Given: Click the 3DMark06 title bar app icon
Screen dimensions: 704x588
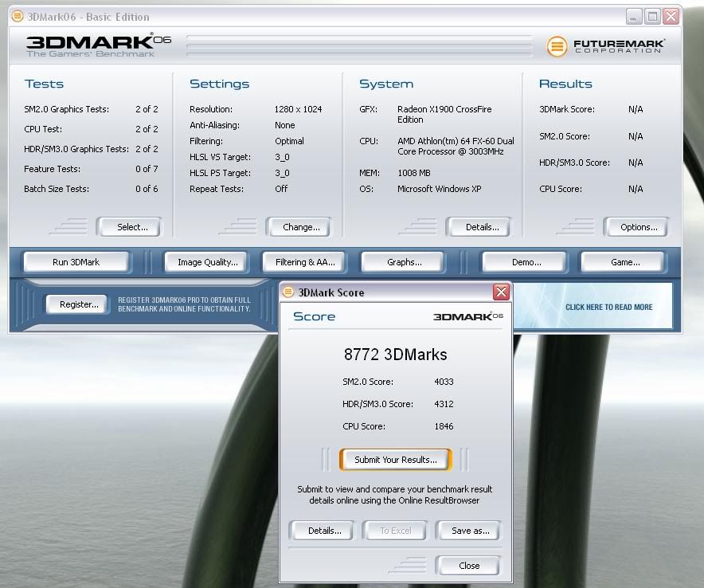Looking at the screenshot, I should [17, 17].
